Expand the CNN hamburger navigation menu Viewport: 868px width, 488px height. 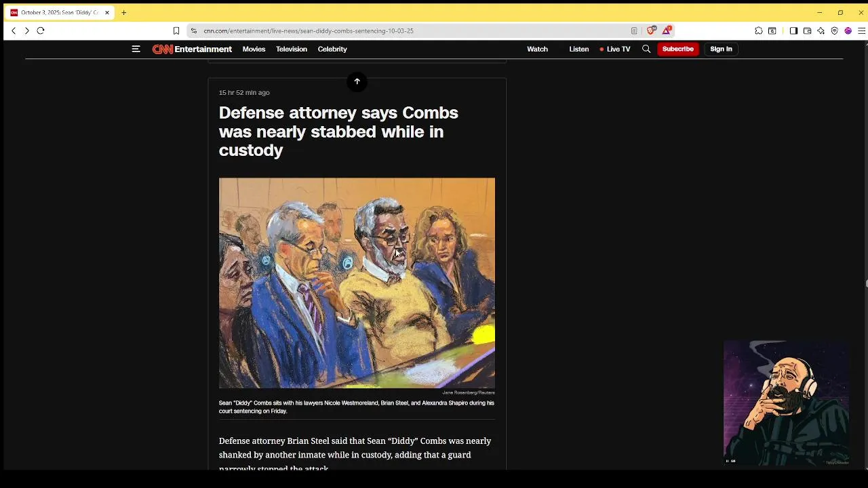136,49
